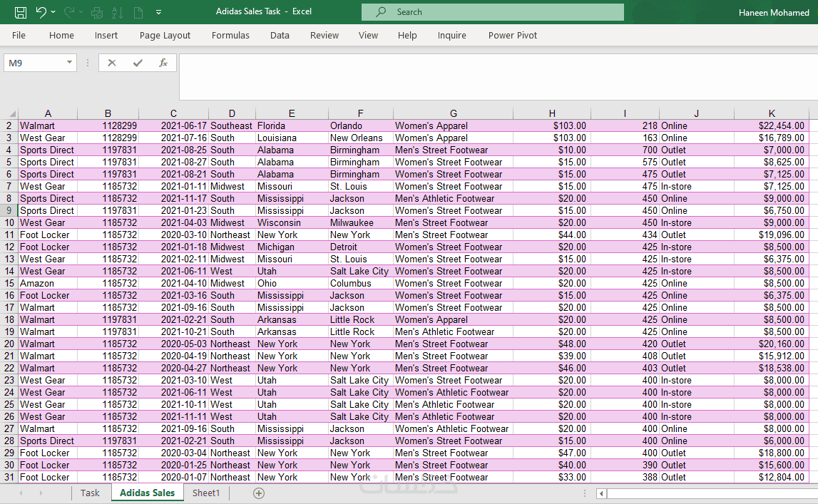
Task: Click the Name Box showing M9
Action: point(34,63)
